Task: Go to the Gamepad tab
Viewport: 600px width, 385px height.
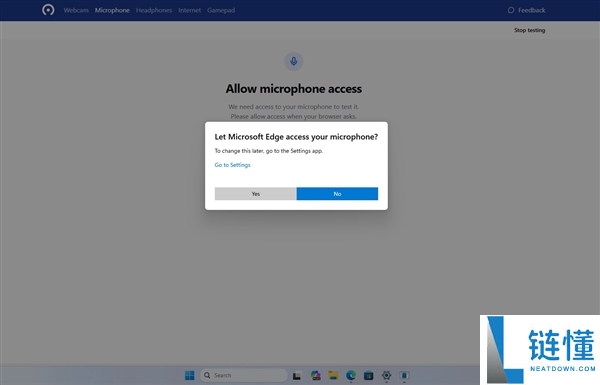Action: point(221,10)
